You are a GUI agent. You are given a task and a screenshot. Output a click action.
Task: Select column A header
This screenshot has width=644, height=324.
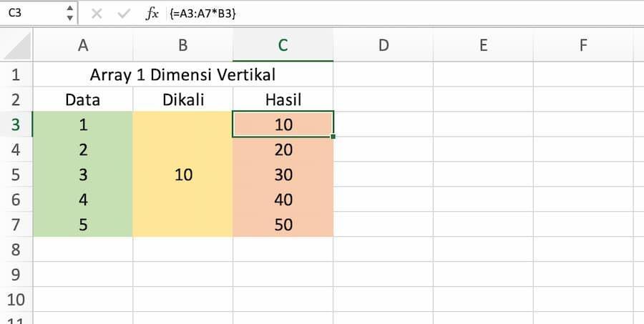click(x=83, y=46)
